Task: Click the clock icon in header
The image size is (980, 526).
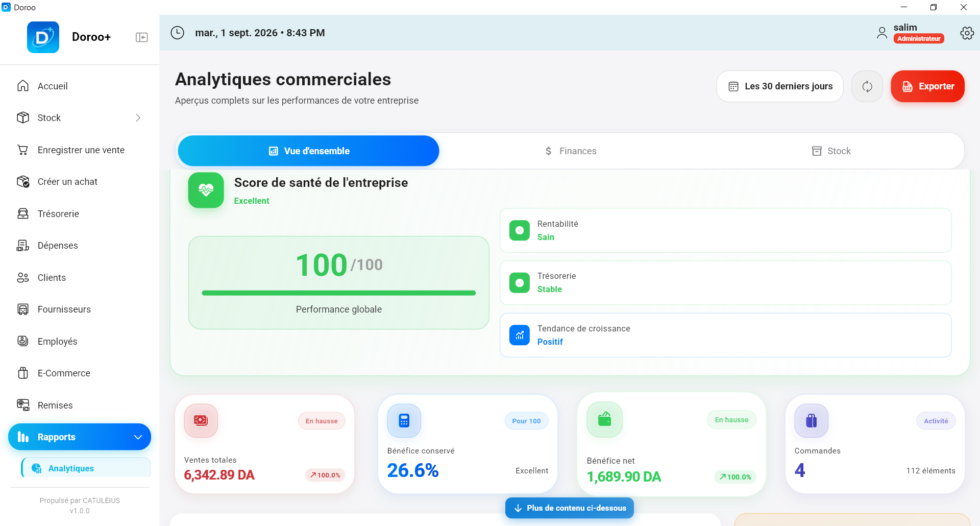Action: (x=177, y=33)
